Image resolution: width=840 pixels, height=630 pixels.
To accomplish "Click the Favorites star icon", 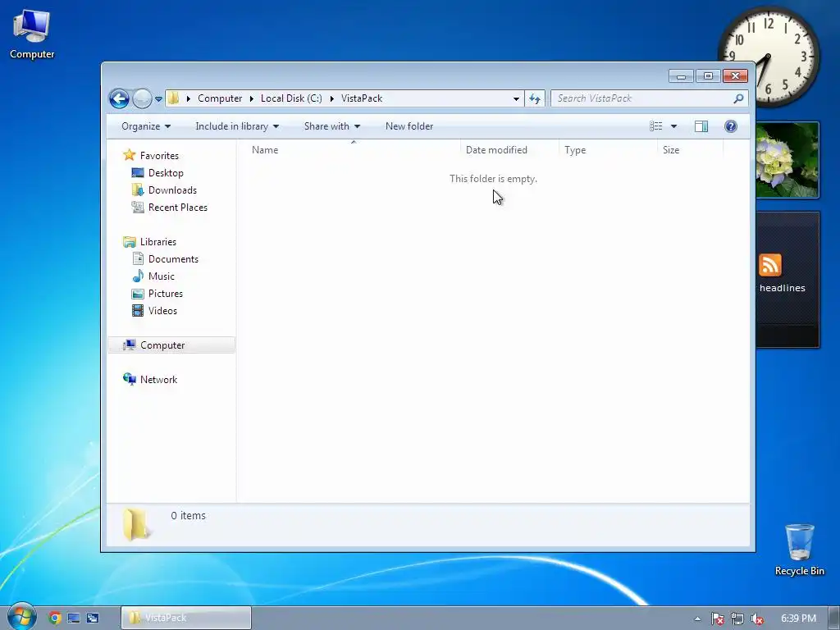I will coord(129,155).
